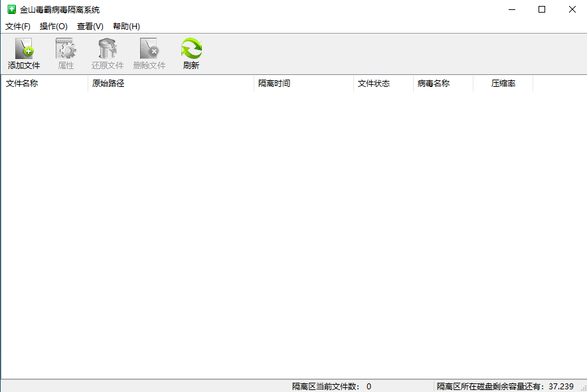Click the 还原文件 (Restore file) toolbar icon

coord(108,49)
